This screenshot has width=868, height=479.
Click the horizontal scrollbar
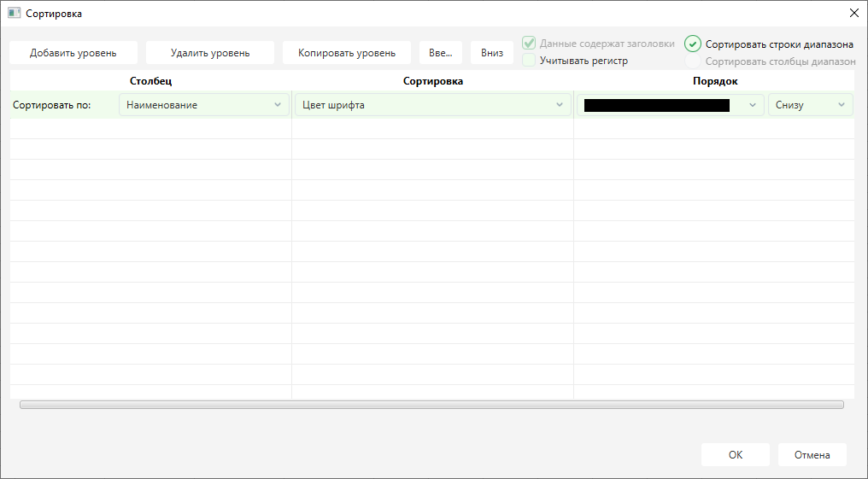click(431, 405)
